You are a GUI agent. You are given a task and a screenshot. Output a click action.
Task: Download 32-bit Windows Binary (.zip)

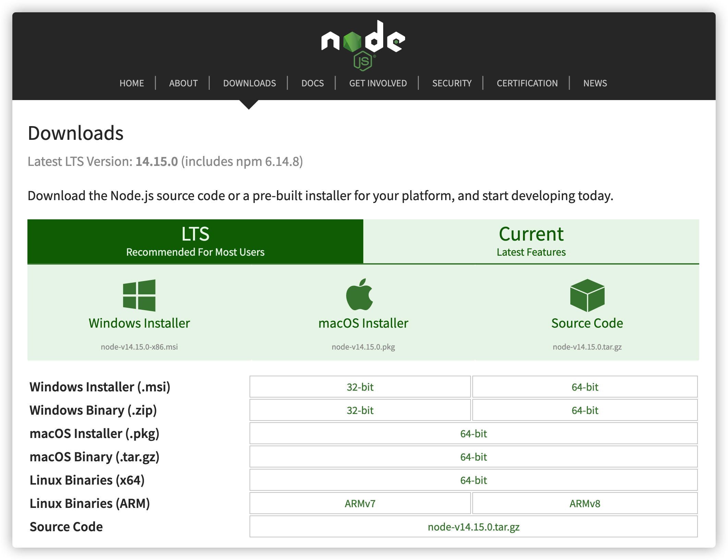(x=360, y=410)
